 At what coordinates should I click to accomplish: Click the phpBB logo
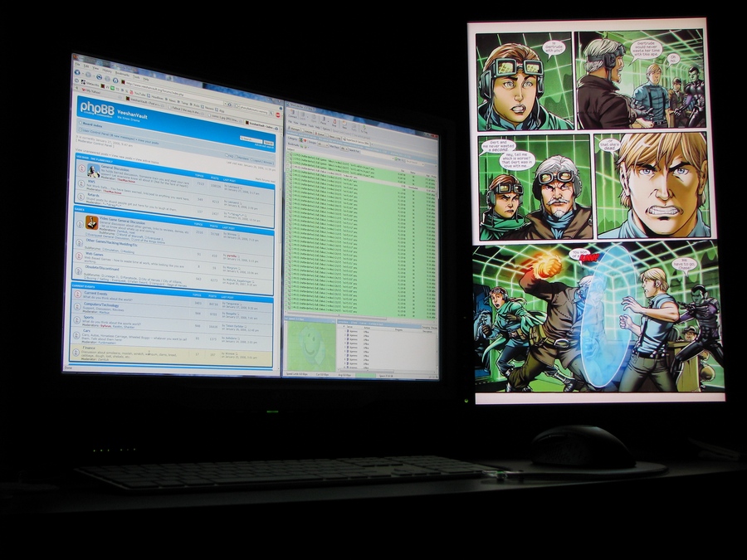click(97, 108)
